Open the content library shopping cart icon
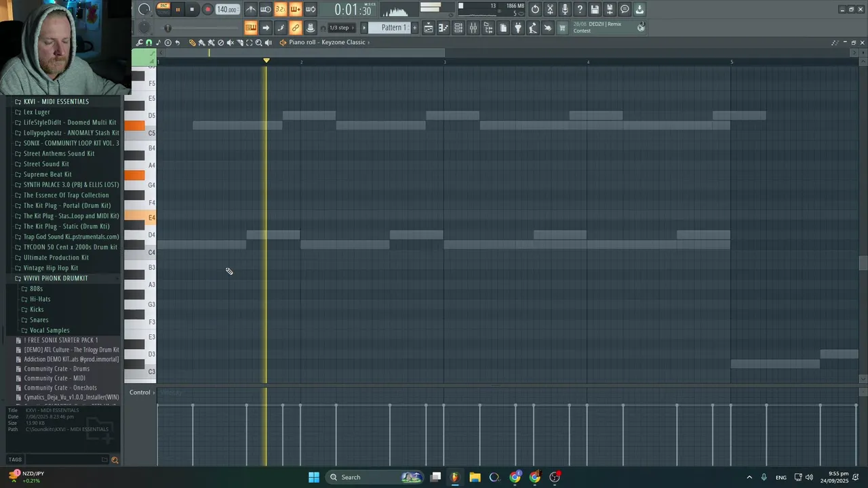 click(562, 28)
